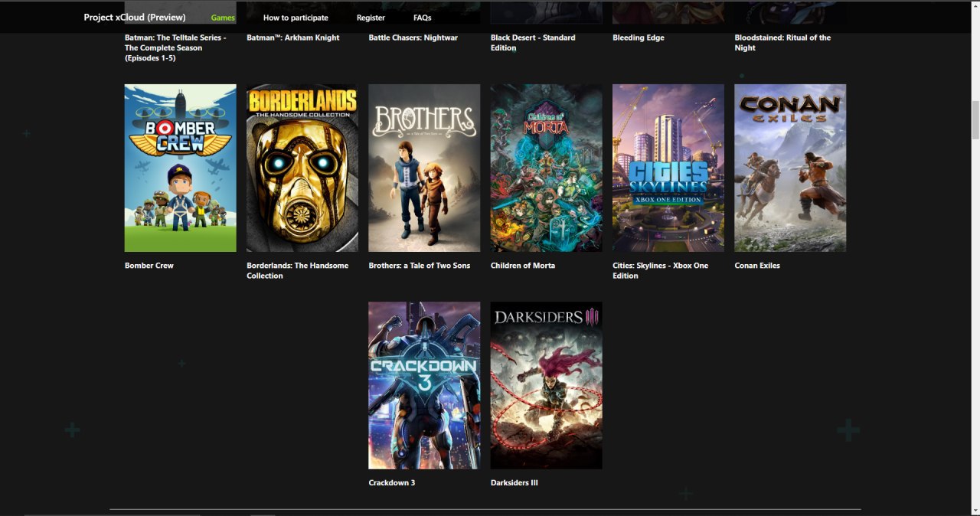Open the Children of Morta cover
The height and width of the screenshot is (516, 980).
click(546, 168)
